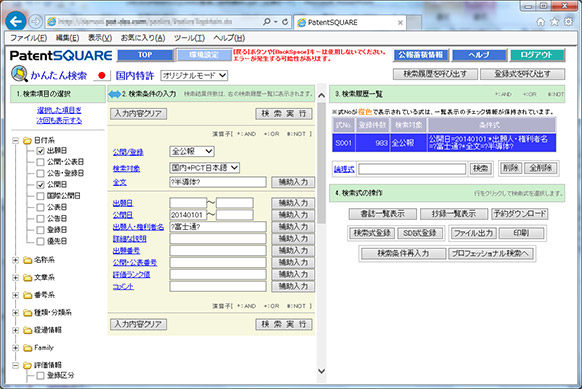
Task: Open the 国内+PCT日本語 dropdown
Action: 205,168
